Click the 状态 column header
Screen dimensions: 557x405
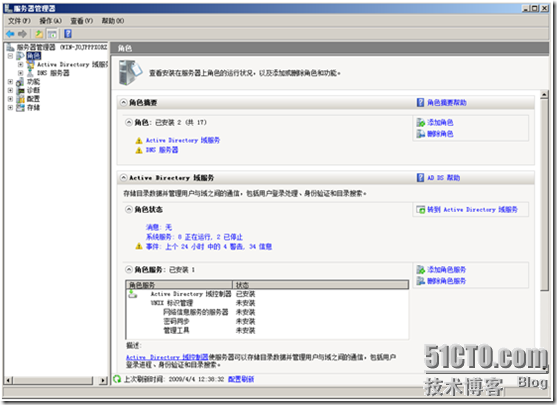tap(320, 285)
